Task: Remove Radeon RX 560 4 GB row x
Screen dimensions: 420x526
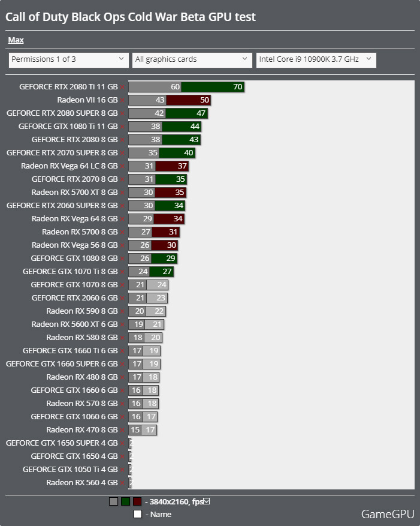Action: coord(122,483)
